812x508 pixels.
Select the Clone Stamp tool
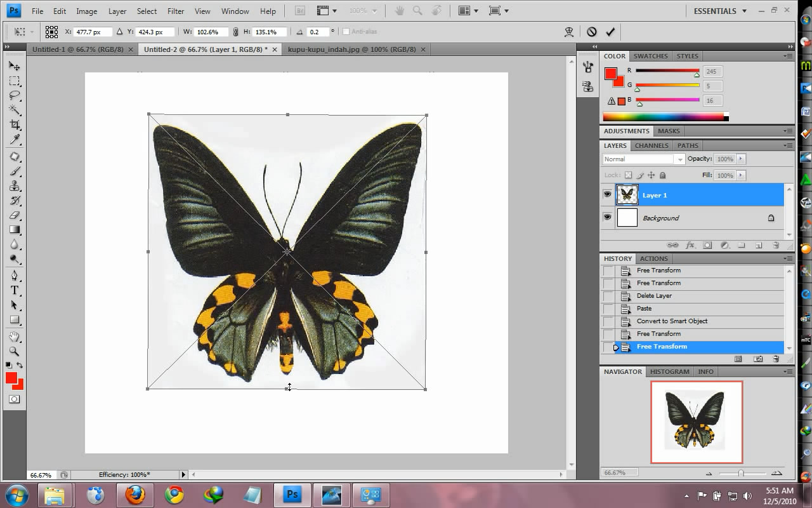[x=14, y=186]
